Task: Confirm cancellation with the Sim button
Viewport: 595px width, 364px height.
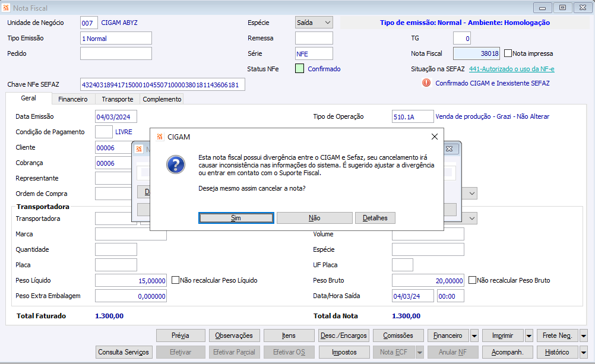Action: click(x=236, y=218)
